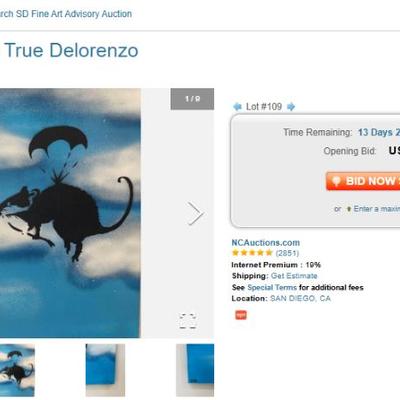Image resolution: width=400 pixels, height=400 pixels.
Task: Click the Enter a maximum bid link
Action: point(377,209)
